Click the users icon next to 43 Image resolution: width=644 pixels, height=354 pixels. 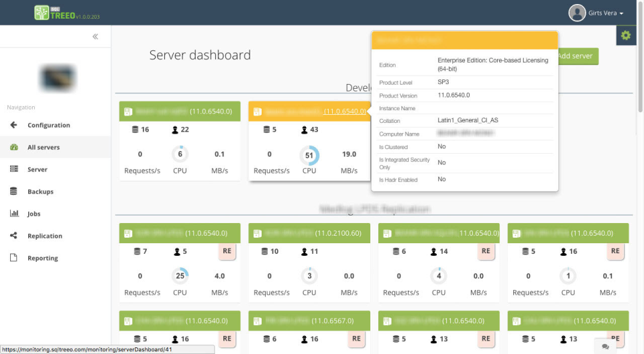(x=305, y=130)
